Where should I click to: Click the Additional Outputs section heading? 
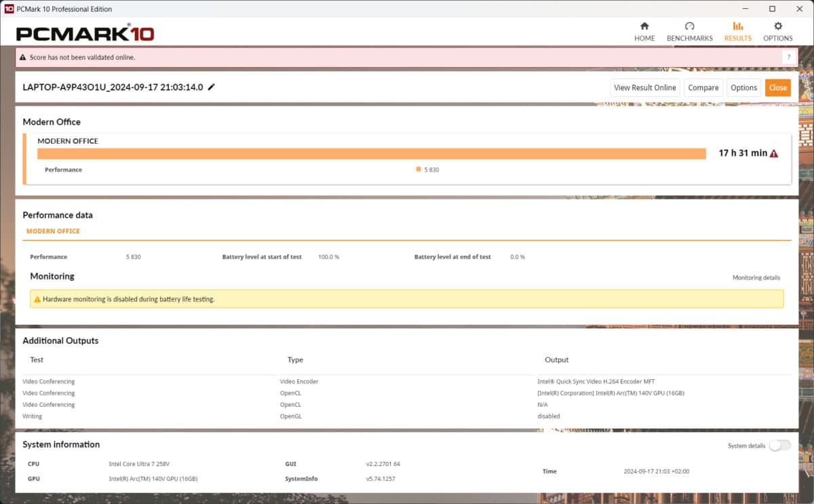(60, 341)
